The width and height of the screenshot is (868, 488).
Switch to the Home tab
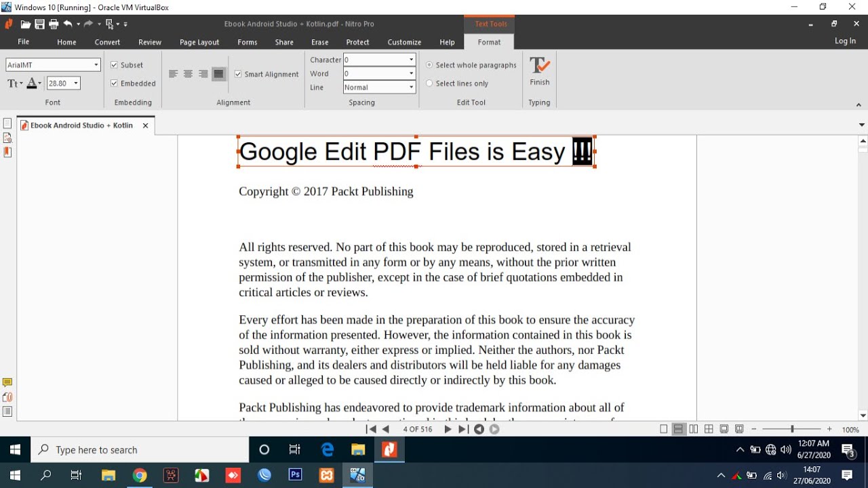(x=66, y=42)
